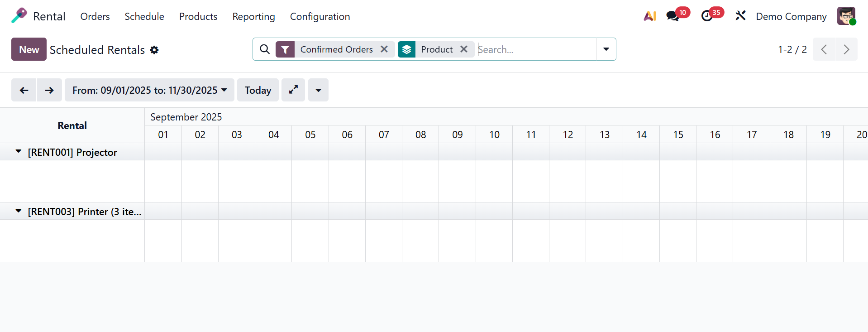This screenshot has width=868, height=332.
Task: Toggle the search options dropdown arrow
Action: [606, 49]
